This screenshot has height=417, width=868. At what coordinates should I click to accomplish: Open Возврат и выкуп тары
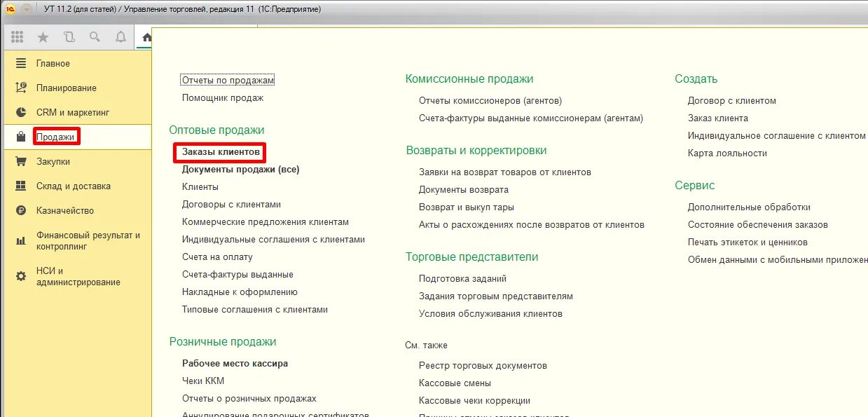tap(467, 207)
